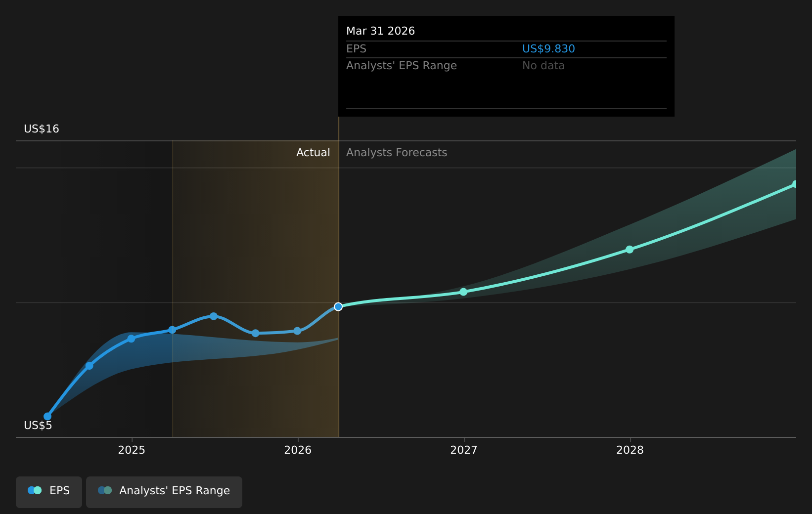Click the highlighted Mar 31 2026 EPS data point

[x=338, y=306]
